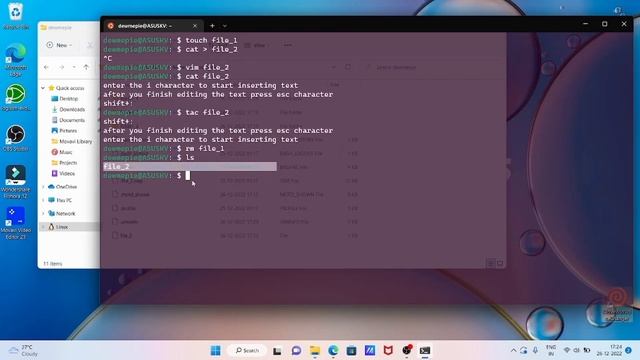Screen dimensions: 640x360
Task: Expand Network in navigation pane
Action: point(43,213)
